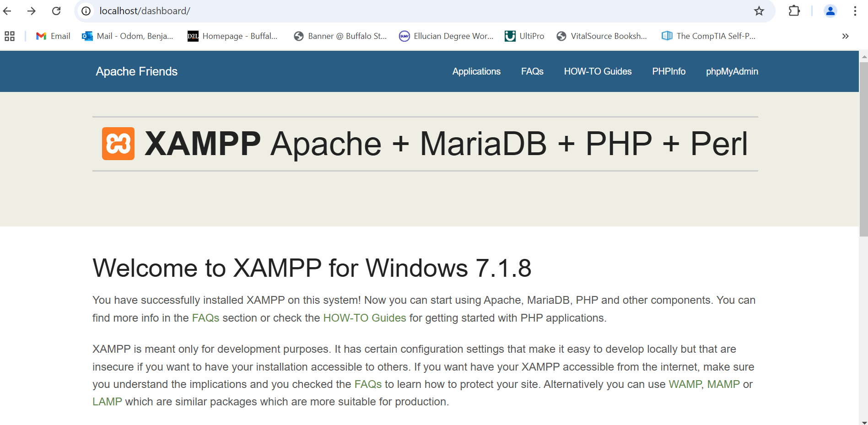Reload the page with the refresh icon
This screenshot has width=868, height=425.
coord(56,11)
